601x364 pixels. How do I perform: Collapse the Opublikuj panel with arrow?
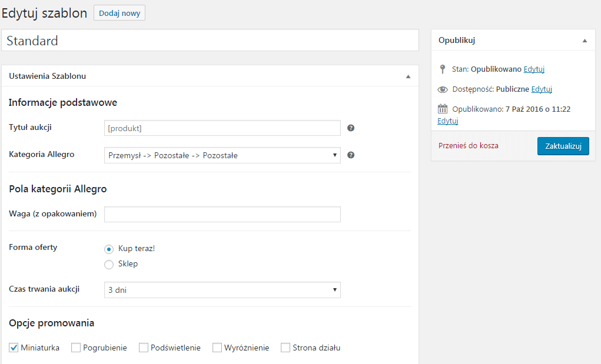(585, 41)
